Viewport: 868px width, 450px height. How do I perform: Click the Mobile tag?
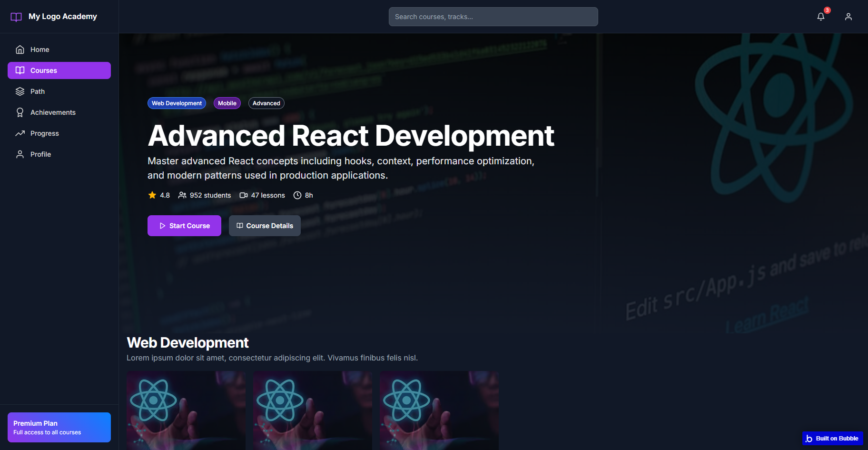tap(227, 103)
